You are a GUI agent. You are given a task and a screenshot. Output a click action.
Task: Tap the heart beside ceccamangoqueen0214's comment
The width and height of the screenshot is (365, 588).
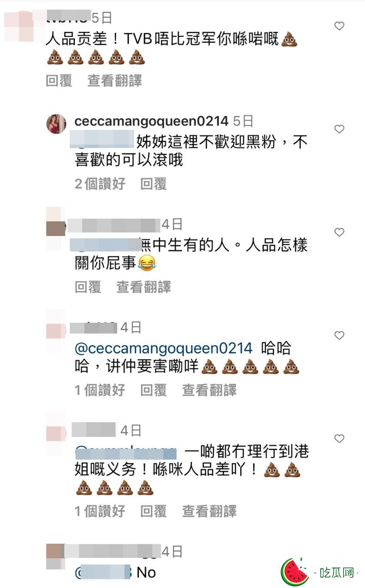[x=339, y=129]
